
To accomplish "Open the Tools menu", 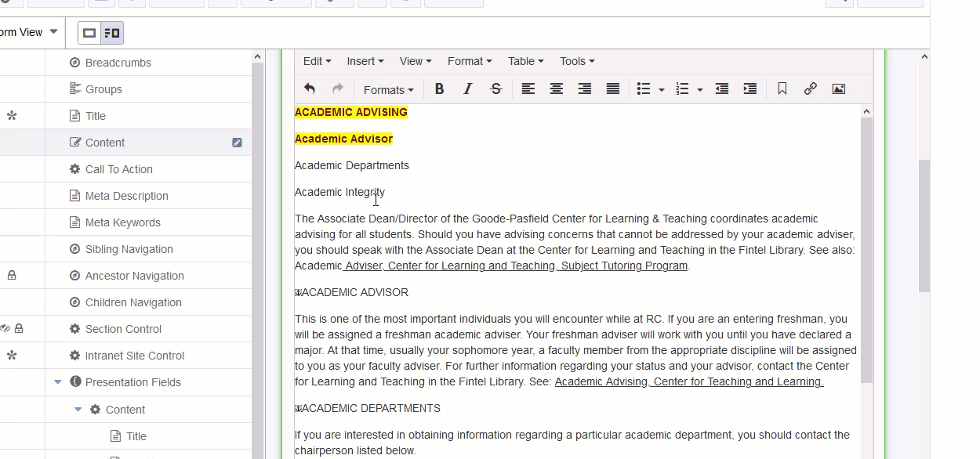I will coord(577,61).
